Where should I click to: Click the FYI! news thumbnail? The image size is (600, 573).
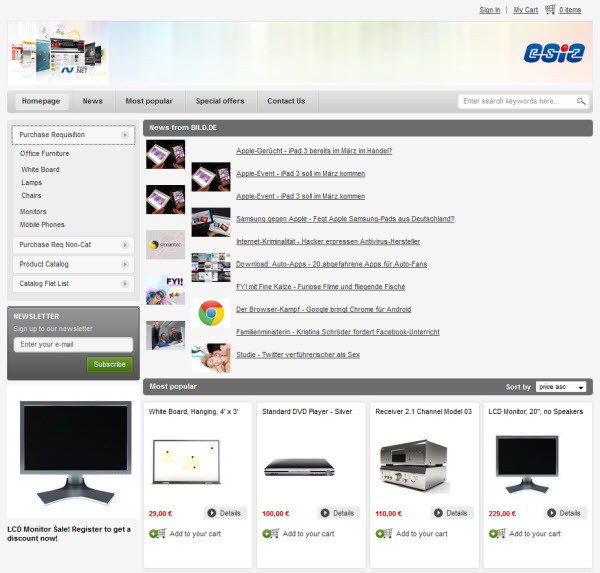165,291
